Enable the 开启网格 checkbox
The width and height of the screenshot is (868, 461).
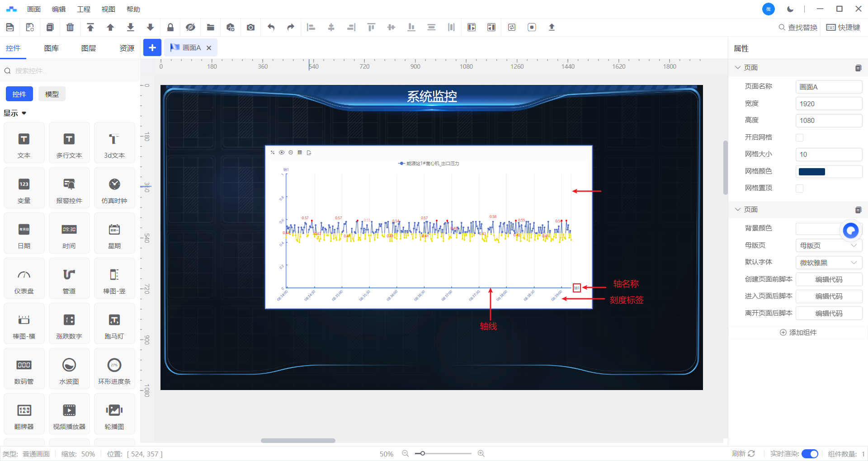click(x=799, y=137)
